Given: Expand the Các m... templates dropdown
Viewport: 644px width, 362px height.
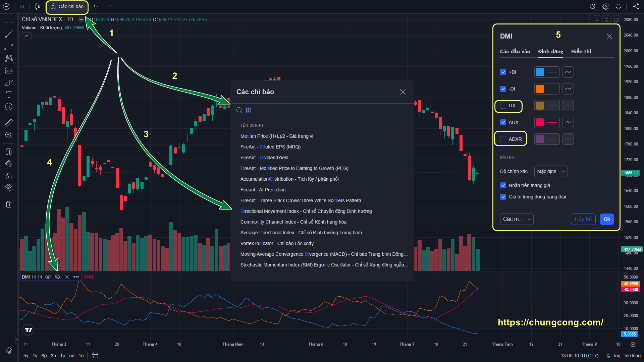Looking at the screenshot, I should pos(517,219).
